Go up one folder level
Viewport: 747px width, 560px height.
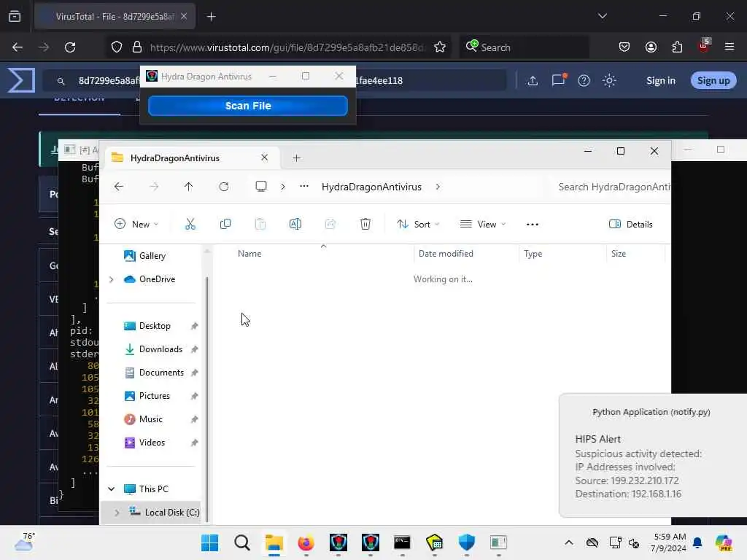(189, 187)
